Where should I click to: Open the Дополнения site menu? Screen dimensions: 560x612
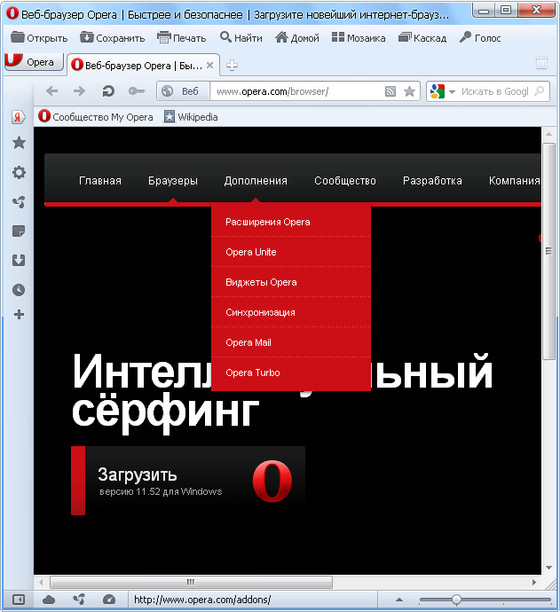point(256,181)
